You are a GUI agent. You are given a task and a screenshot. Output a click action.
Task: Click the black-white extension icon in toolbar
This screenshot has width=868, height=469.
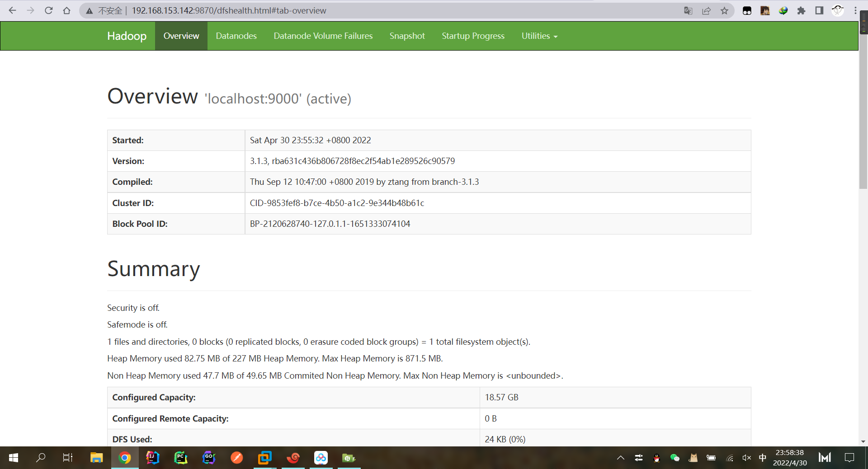coord(747,10)
